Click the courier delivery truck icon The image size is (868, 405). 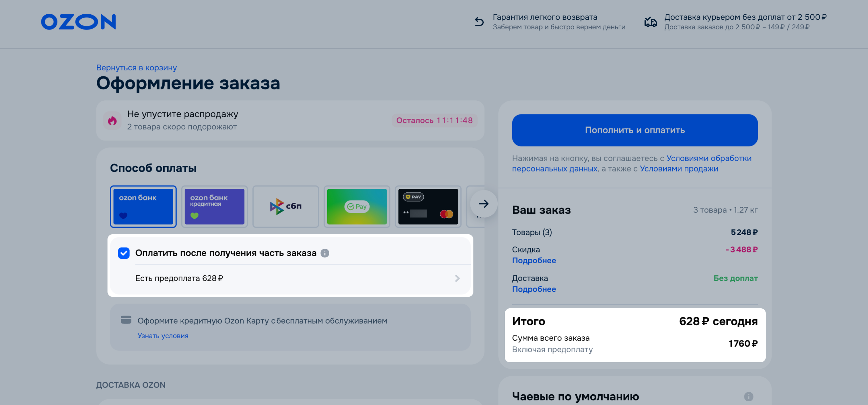[650, 22]
